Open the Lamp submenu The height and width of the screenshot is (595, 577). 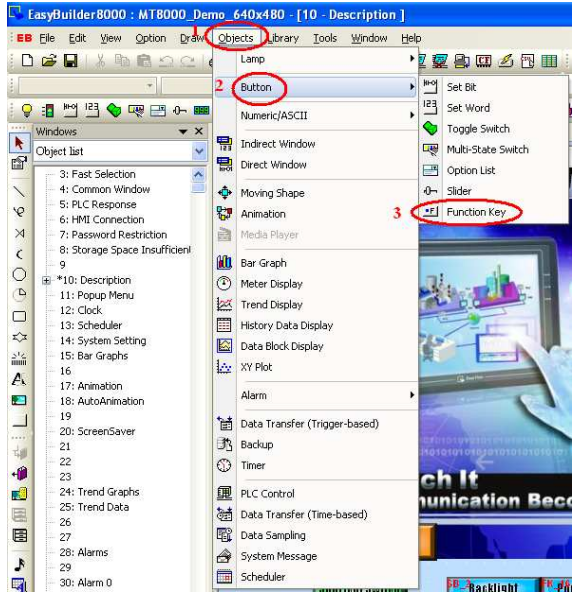(x=316, y=59)
